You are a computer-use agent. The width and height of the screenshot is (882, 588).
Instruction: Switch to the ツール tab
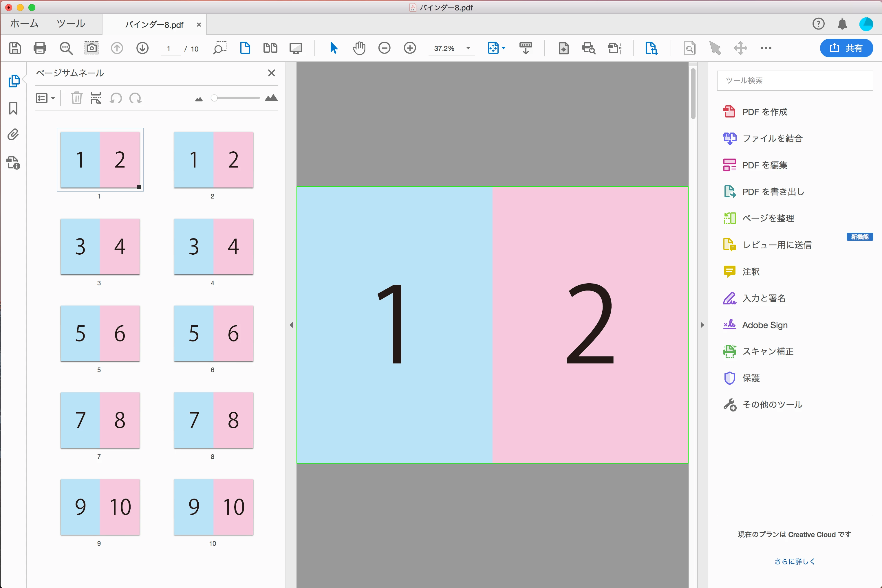pyautogui.click(x=71, y=24)
